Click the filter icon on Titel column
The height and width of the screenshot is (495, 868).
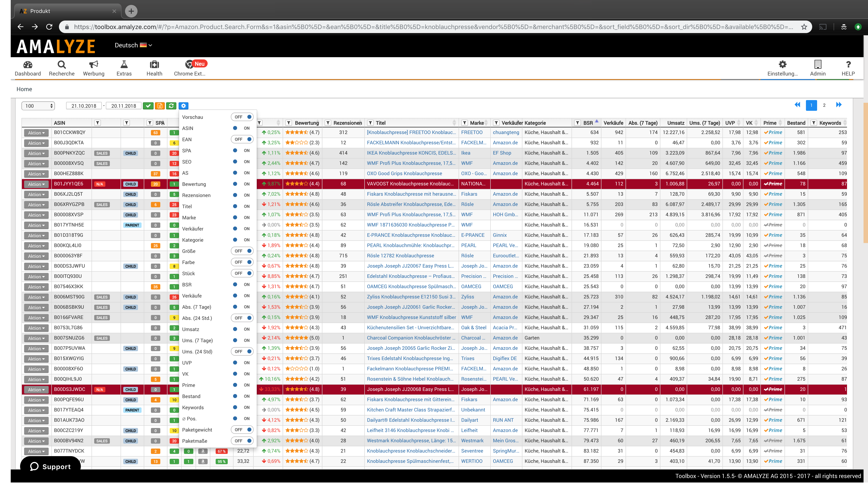click(370, 123)
